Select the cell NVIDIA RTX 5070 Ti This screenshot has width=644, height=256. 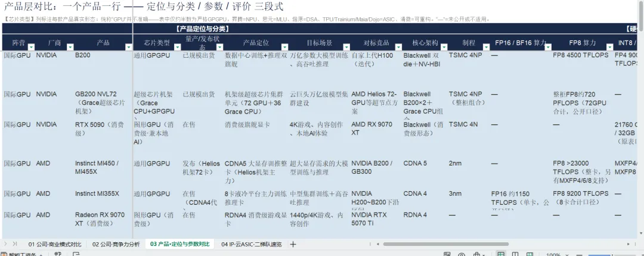pos(369,219)
